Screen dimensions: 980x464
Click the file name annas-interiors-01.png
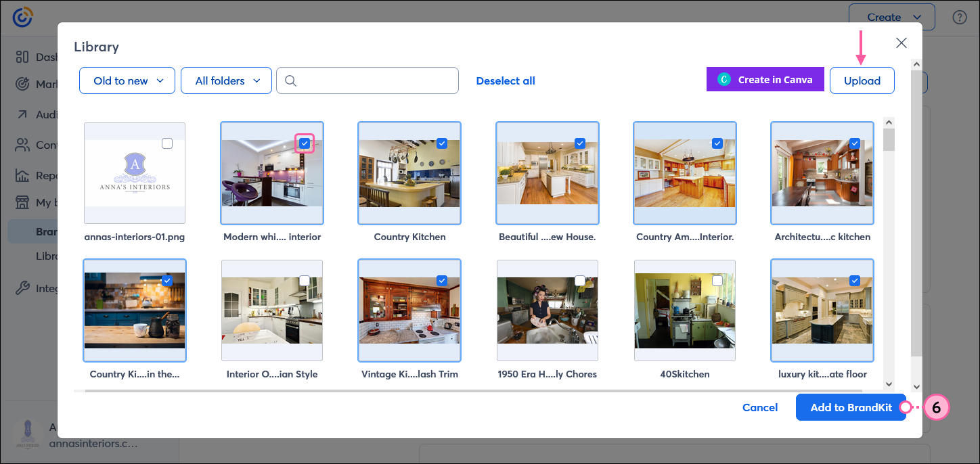(x=135, y=237)
